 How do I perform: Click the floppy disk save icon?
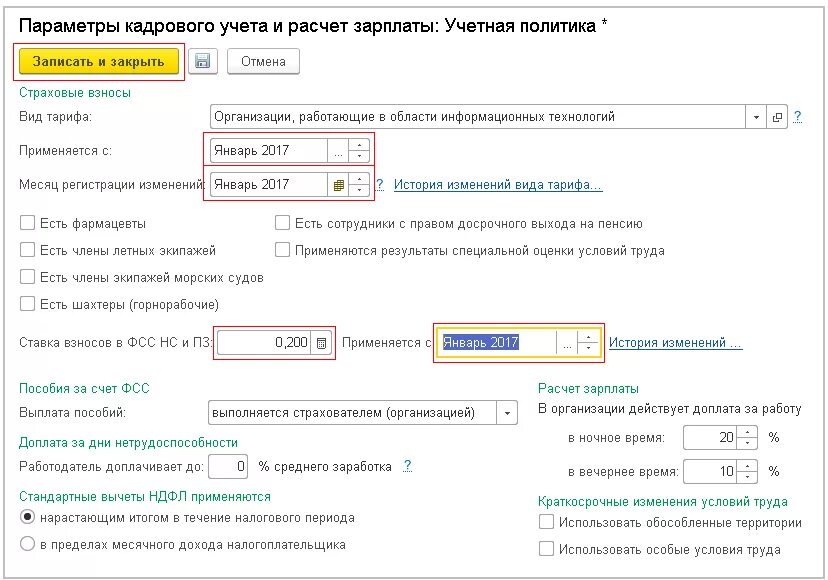click(x=203, y=61)
